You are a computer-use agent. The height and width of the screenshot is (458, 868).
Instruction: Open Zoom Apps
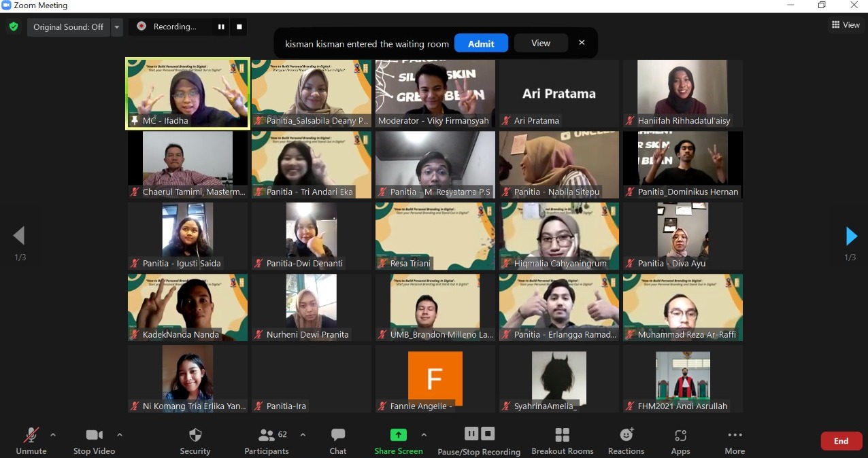tap(680, 440)
